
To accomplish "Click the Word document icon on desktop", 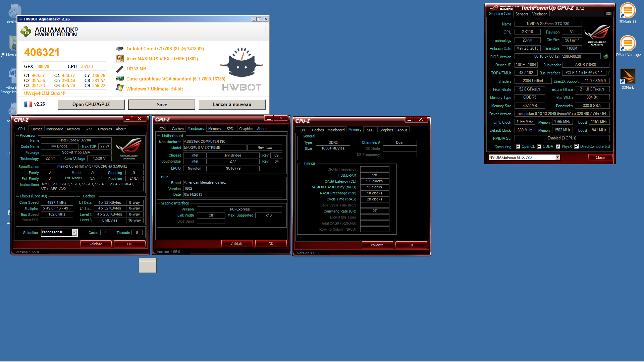I will [12, 77].
